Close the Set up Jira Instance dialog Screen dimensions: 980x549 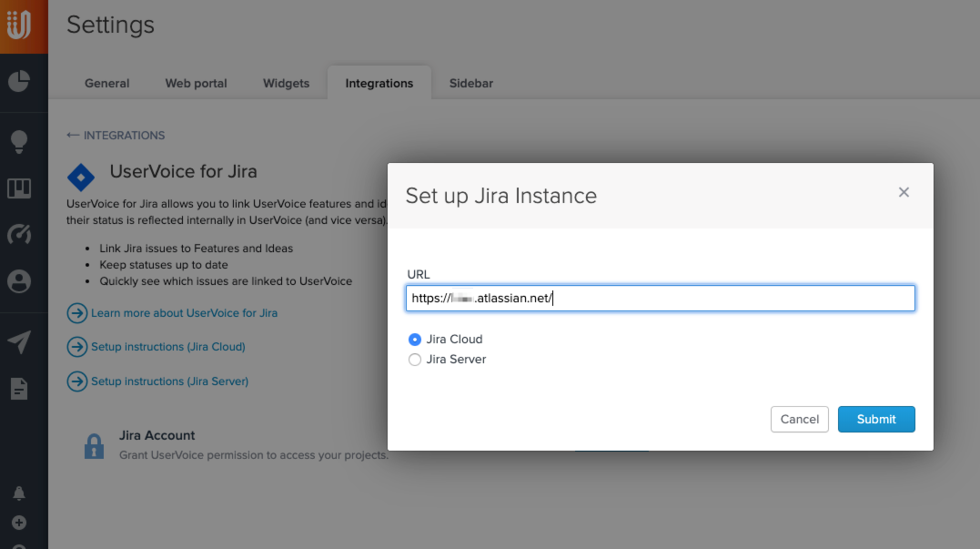point(904,192)
